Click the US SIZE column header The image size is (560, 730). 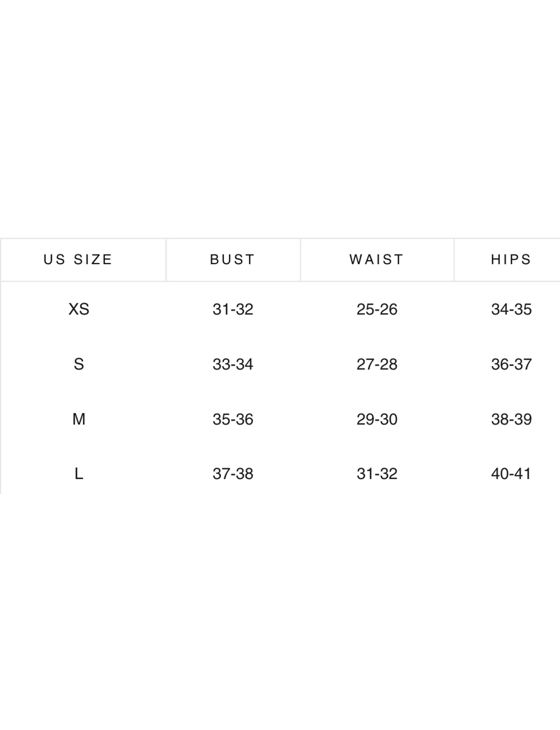tap(78, 260)
